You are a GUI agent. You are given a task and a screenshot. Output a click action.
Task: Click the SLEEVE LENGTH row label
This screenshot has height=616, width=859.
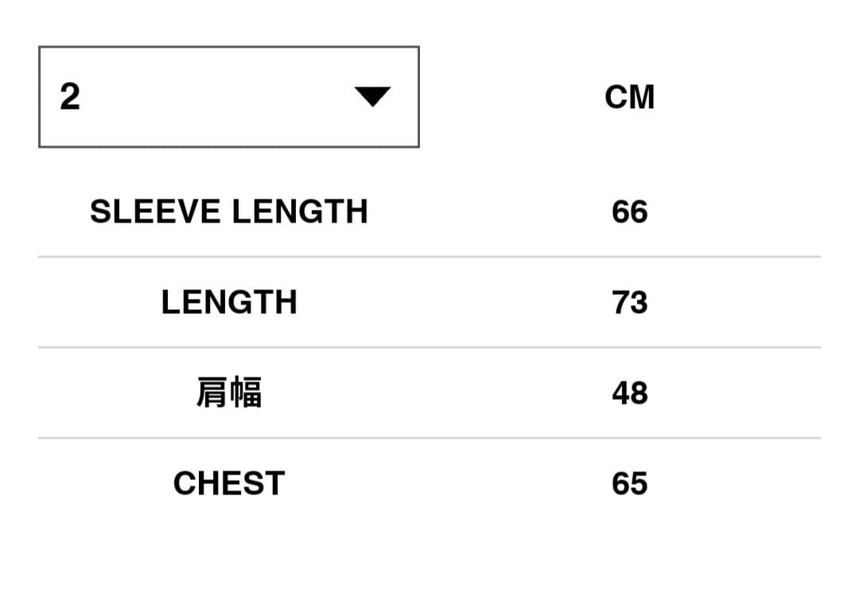229,211
